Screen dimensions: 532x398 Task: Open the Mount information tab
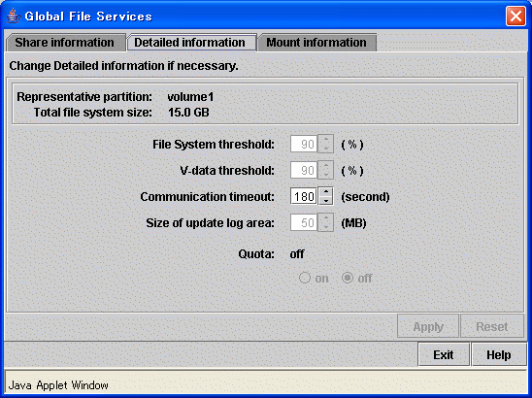pos(316,43)
